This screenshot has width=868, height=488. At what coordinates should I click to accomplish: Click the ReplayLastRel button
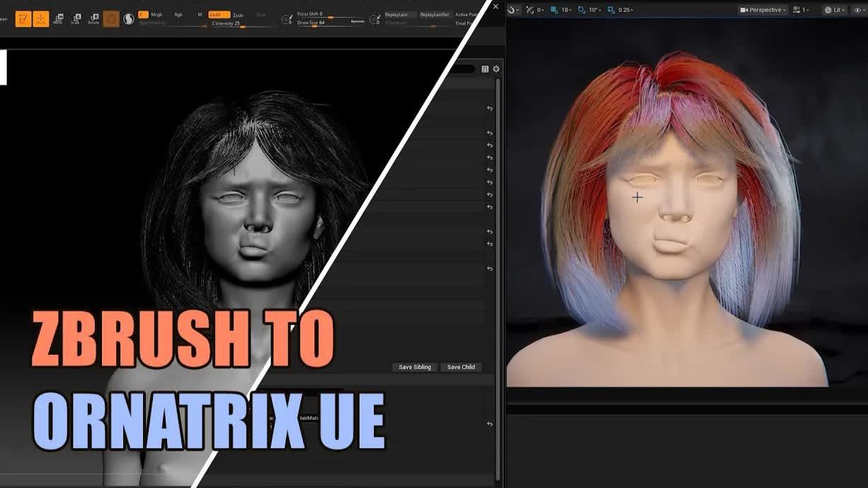(434, 14)
